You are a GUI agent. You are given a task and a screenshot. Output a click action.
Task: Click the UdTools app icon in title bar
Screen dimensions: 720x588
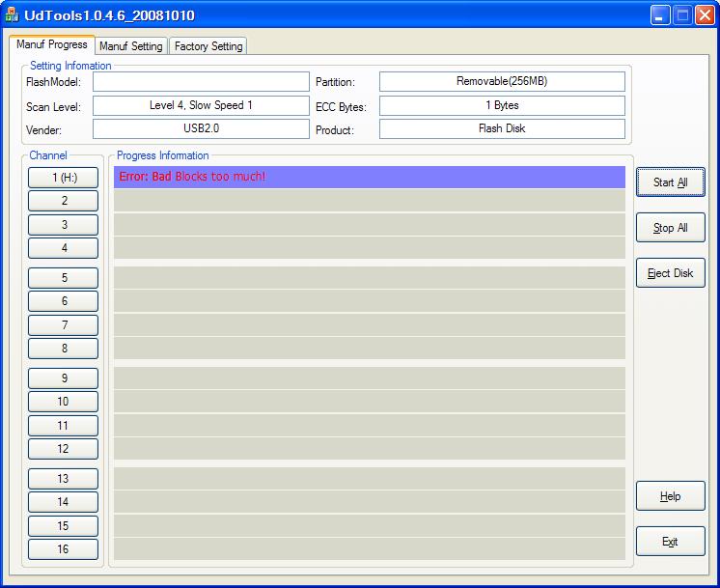point(14,15)
